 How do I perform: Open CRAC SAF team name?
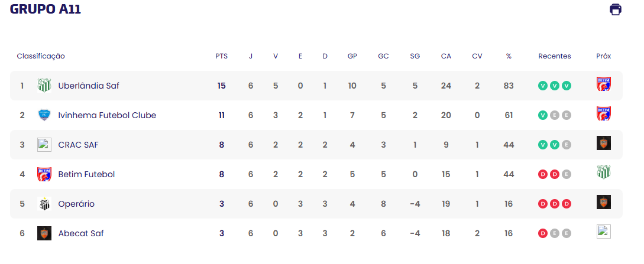[x=79, y=145]
